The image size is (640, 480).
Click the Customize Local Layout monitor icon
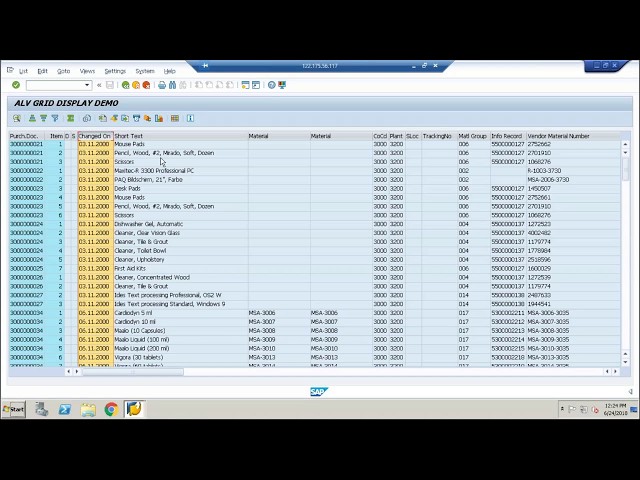[282, 85]
